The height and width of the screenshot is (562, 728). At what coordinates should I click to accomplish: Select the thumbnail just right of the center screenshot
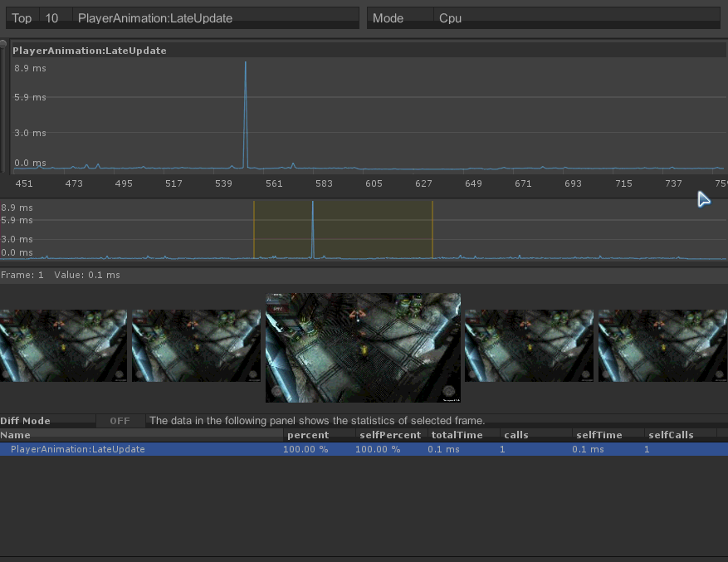point(529,345)
